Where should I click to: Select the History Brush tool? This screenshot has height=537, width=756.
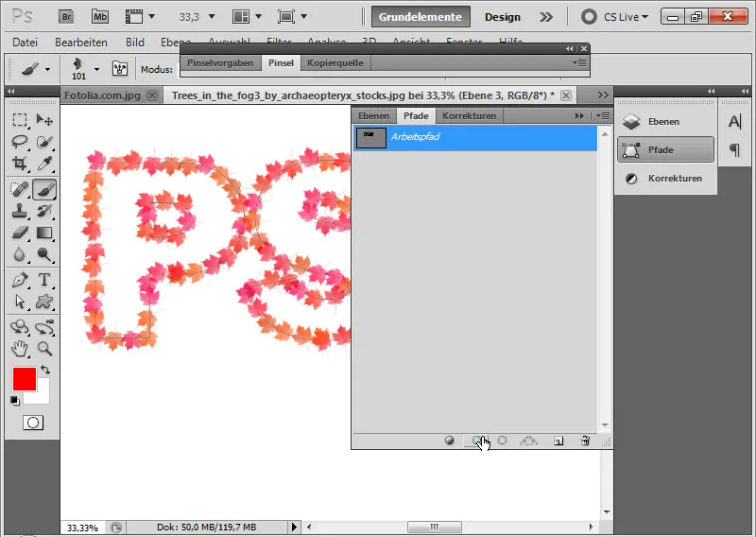(44, 211)
